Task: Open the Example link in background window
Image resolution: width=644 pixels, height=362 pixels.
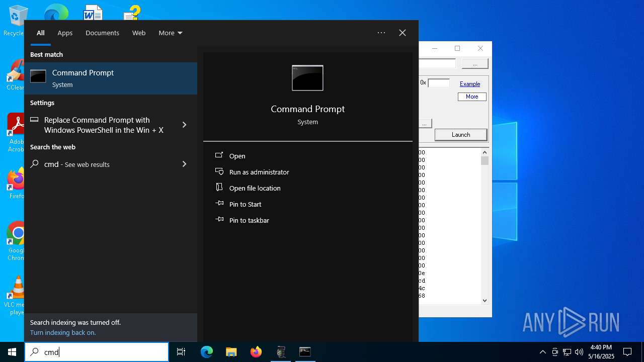Action: pos(470,84)
